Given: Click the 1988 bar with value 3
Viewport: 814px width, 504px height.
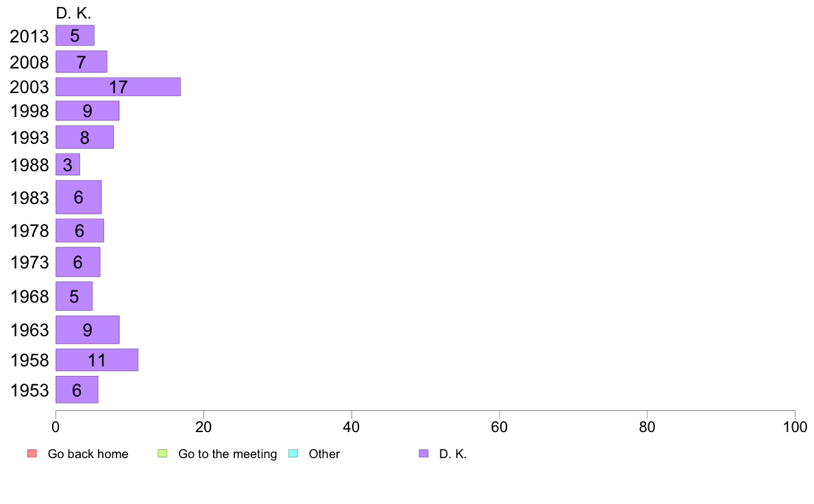Looking at the screenshot, I should coord(68,164).
